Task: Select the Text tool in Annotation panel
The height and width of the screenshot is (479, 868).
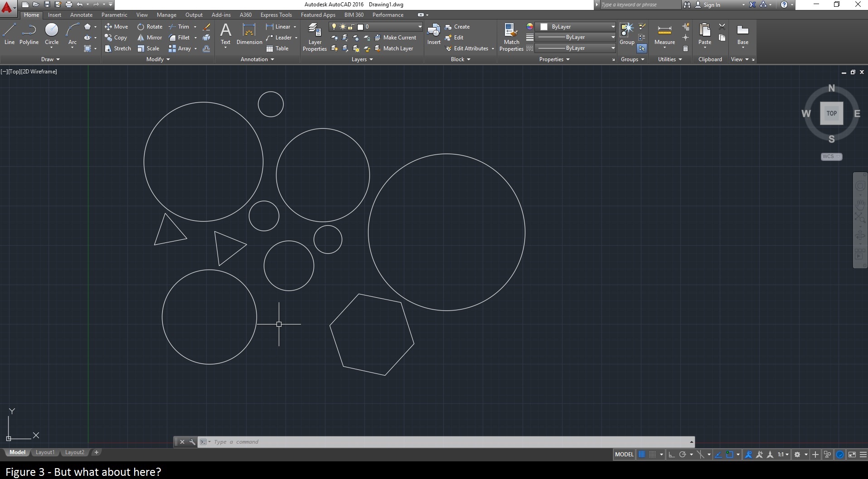Action: (x=225, y=33)
